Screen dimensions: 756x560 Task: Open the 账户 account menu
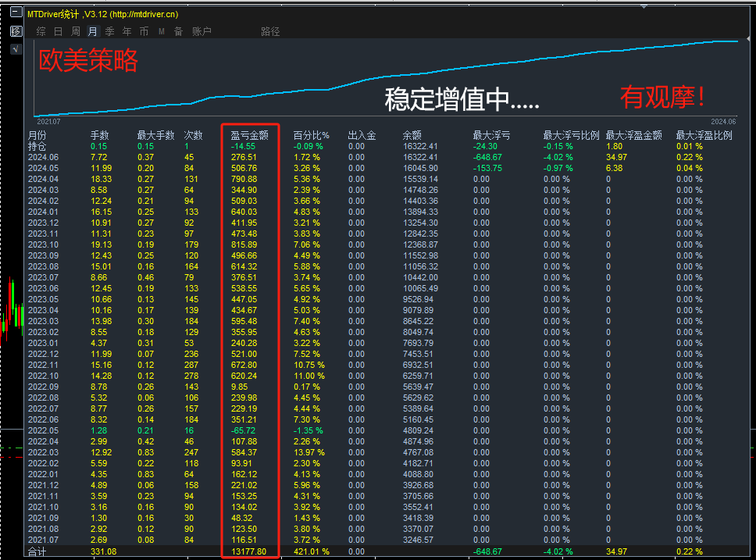[x=202, y=32]
